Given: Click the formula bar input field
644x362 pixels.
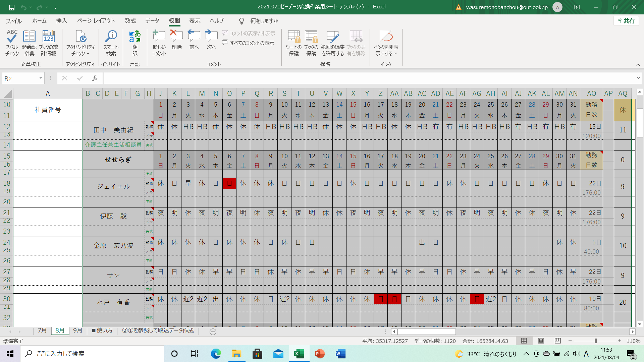Looking at the screenshot, I should 369,78.
